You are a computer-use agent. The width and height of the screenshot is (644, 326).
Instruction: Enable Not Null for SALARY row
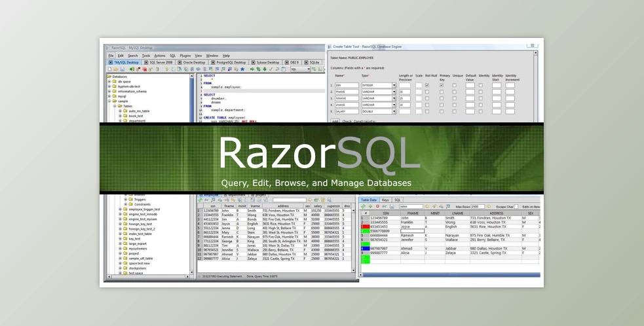427,112
